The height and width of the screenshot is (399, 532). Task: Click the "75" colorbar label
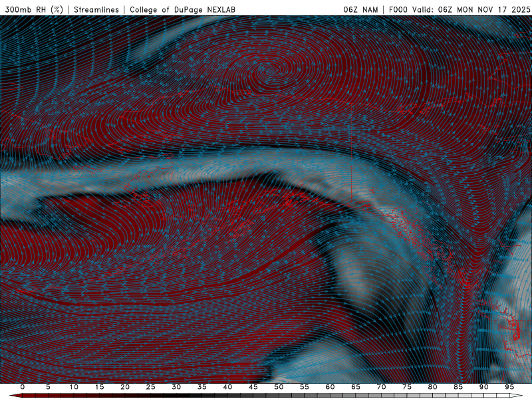pyautogui.click(x=406, y=387)
